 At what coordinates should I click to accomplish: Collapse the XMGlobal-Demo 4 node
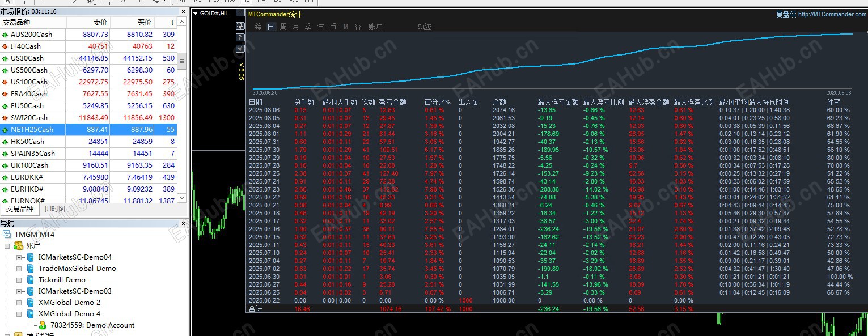click(x=19, y=314)
